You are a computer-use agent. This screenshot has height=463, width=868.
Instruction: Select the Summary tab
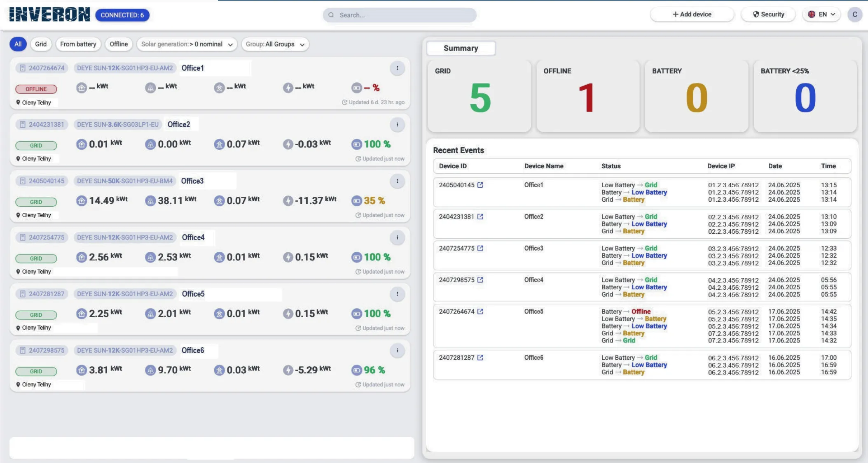coord(461,48)
